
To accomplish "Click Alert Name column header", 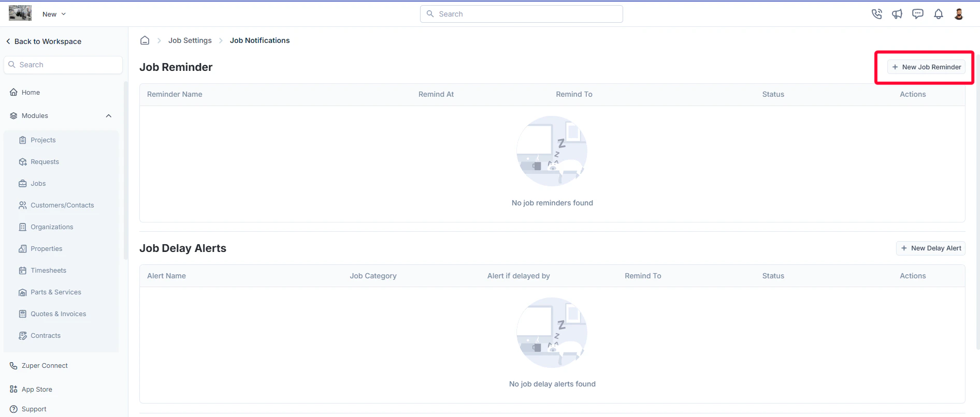I will (x=166, y=276).
